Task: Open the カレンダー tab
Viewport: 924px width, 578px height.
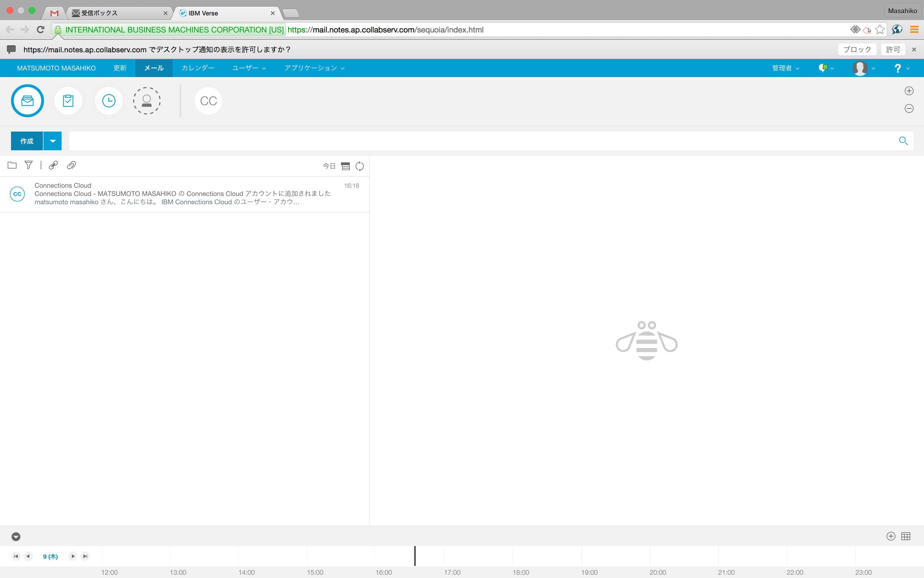Action: click(x=198, y=68)
